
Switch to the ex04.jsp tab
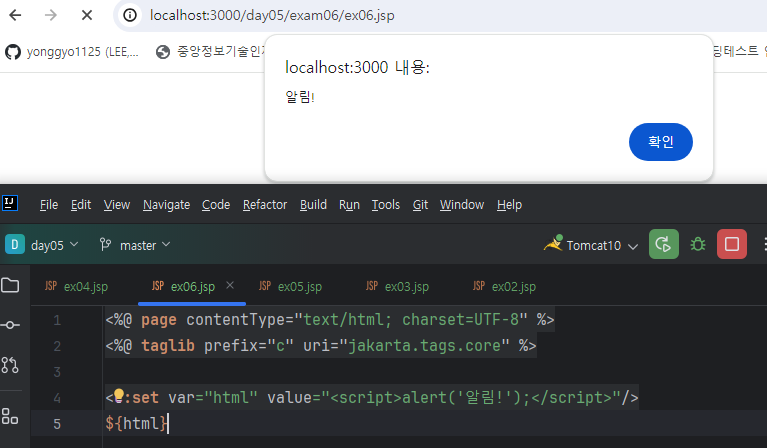76,286
